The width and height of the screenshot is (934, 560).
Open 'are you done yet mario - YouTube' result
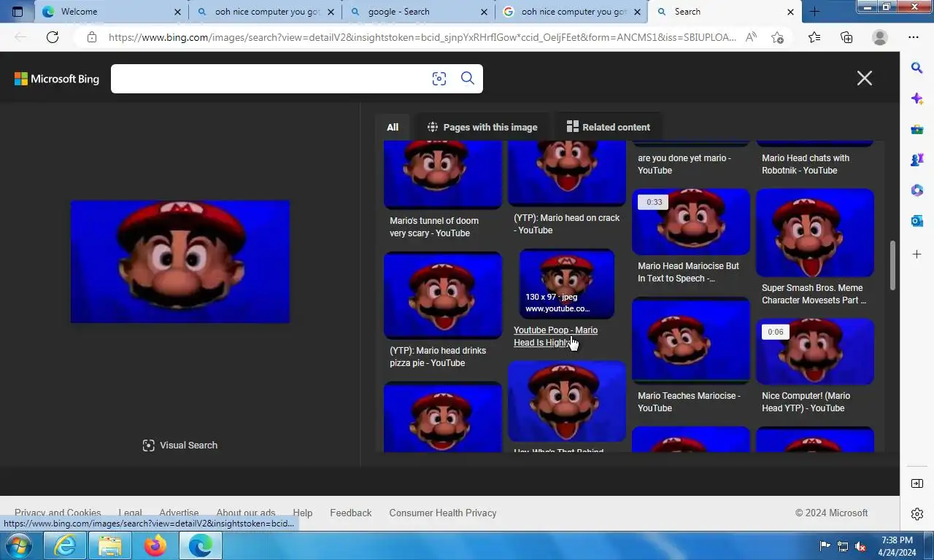(684, 164)
